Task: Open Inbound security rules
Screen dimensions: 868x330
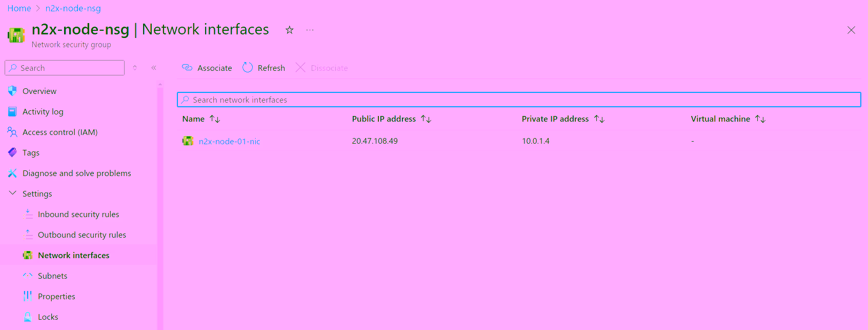Action: coord(78,215)
